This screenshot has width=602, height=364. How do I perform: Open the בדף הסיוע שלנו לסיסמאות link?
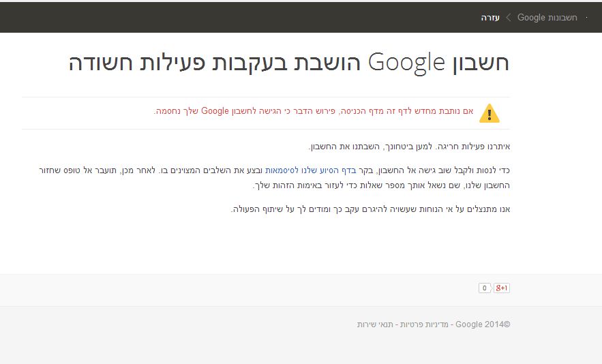(x=311, y=170)
